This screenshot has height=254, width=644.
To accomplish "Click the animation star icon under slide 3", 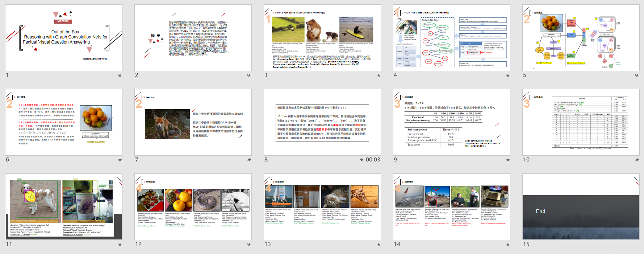I will [x=378, y=75].
